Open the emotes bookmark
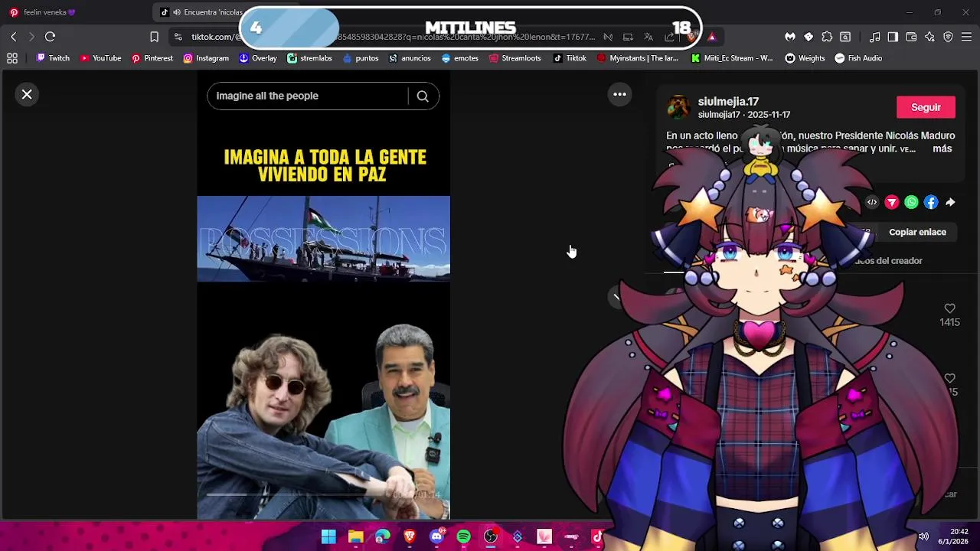The height and width of the screenshot is (551, 980). [459, 58]
